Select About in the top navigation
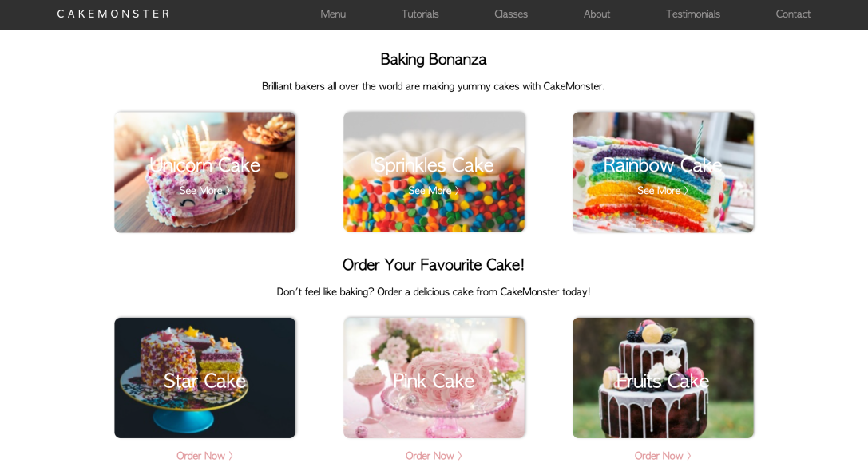The height and width of the screenshot is (475, 868). click(x=597, y=14)
